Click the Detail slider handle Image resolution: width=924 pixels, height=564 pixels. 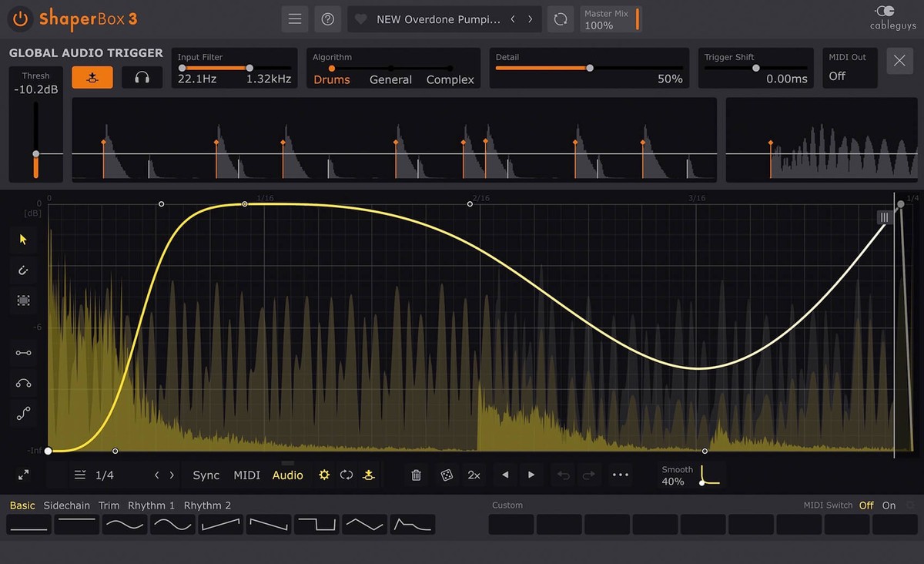590,68
